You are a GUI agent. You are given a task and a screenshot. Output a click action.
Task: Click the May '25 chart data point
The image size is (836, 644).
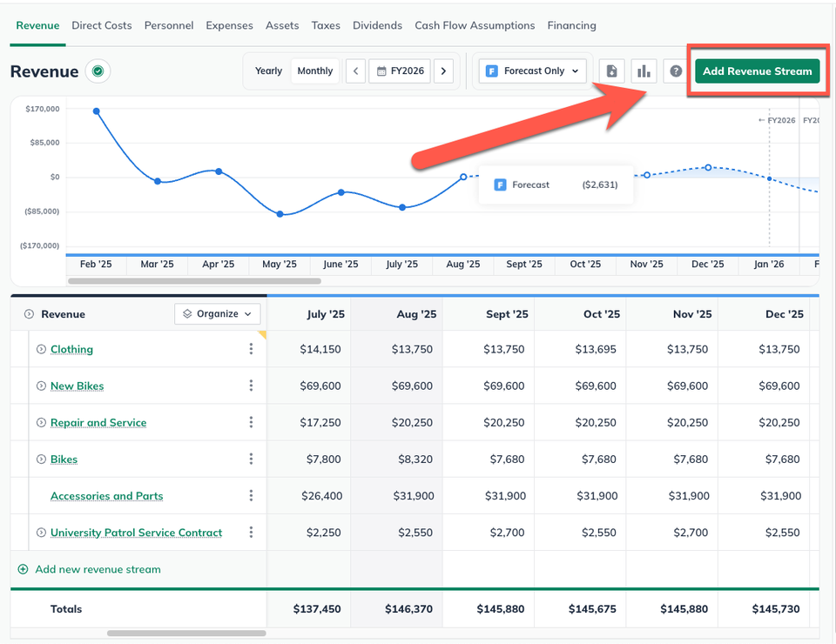tap(280, 214)
